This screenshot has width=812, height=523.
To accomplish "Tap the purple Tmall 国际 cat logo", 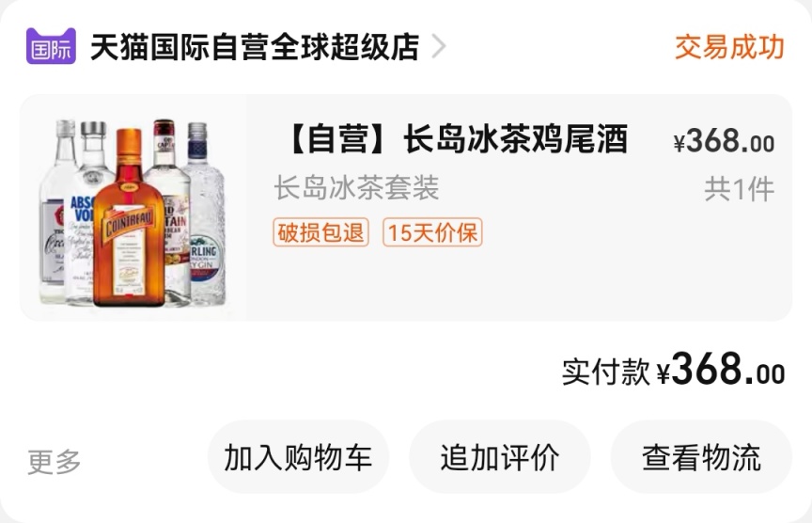I will [52, 46].
